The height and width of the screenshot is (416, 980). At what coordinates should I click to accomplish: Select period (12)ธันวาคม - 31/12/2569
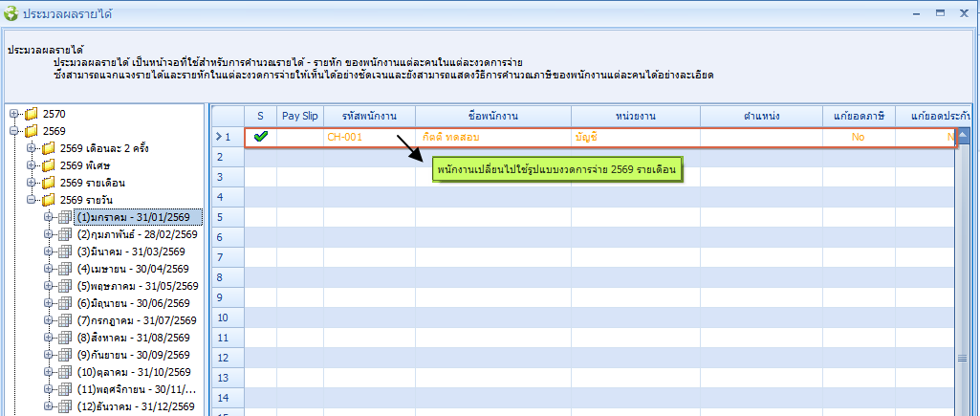[138, 406]
